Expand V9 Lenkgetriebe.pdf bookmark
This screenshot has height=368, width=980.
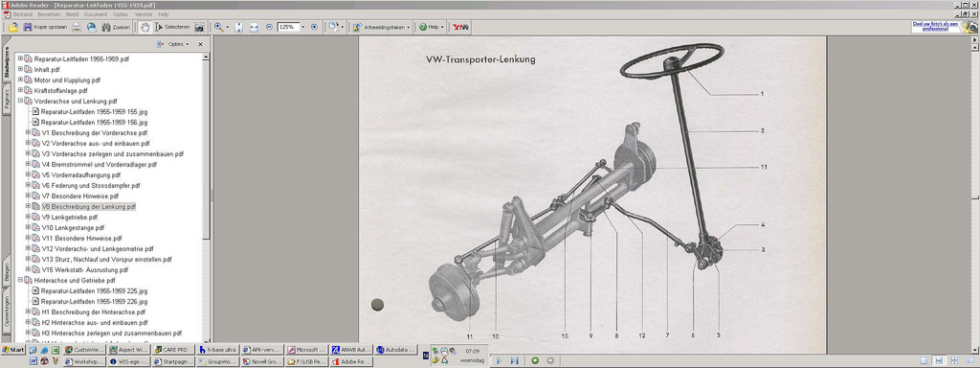28,217
